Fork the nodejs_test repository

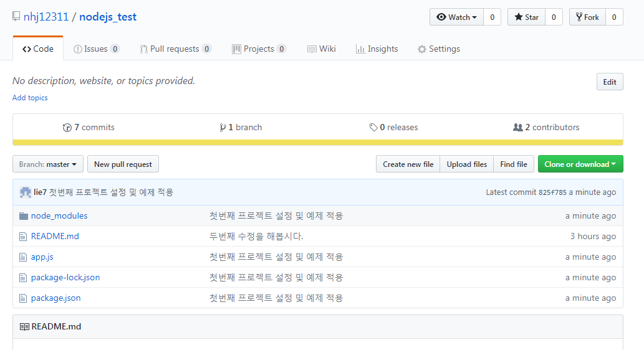587,17
